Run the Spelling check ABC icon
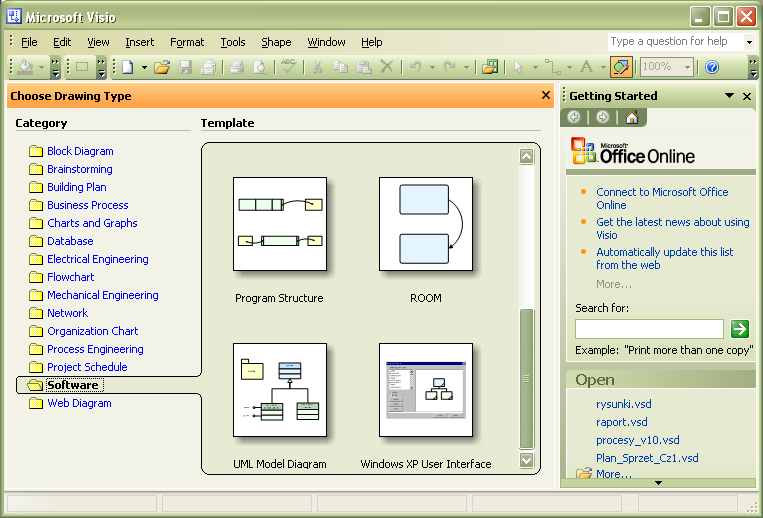Image resolution: width=763 pixels, height=518 pixels. [289, 66]
